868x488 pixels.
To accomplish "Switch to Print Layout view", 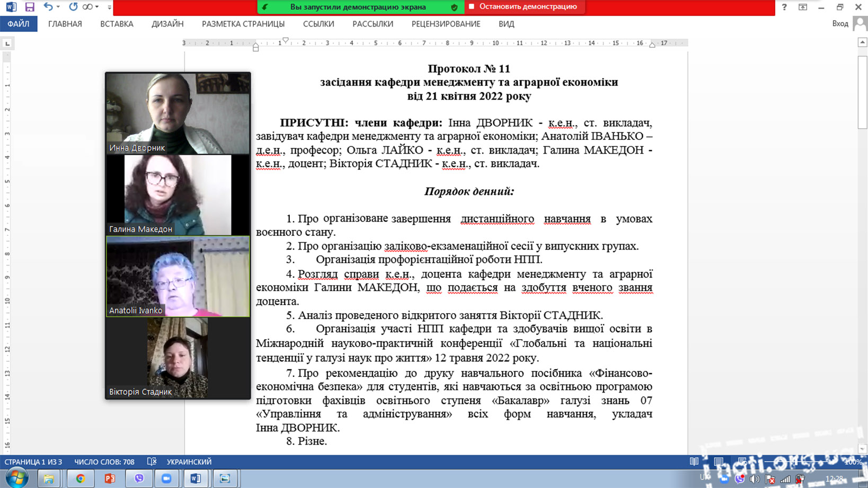I will point(719,462).
